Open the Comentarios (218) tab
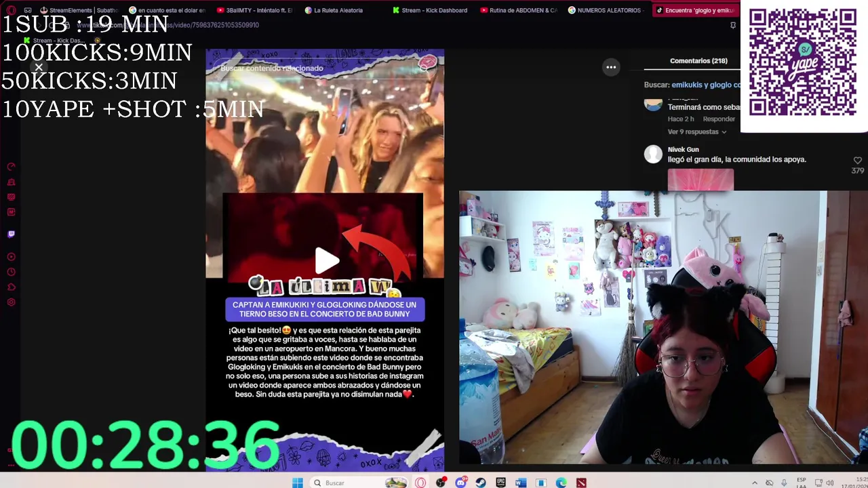The height and width of the screenshot is (488, 868). tap(698, 61)
